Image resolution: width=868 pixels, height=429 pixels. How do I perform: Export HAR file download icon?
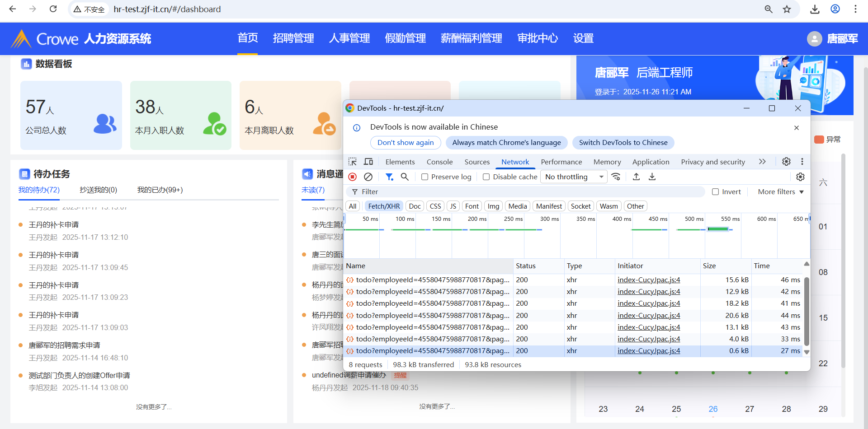tap(652, 177)
